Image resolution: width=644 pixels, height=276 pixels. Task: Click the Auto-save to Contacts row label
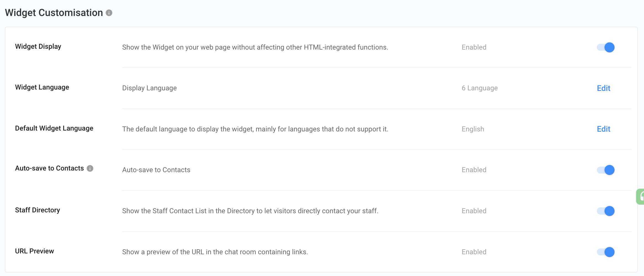click(49, 168)
